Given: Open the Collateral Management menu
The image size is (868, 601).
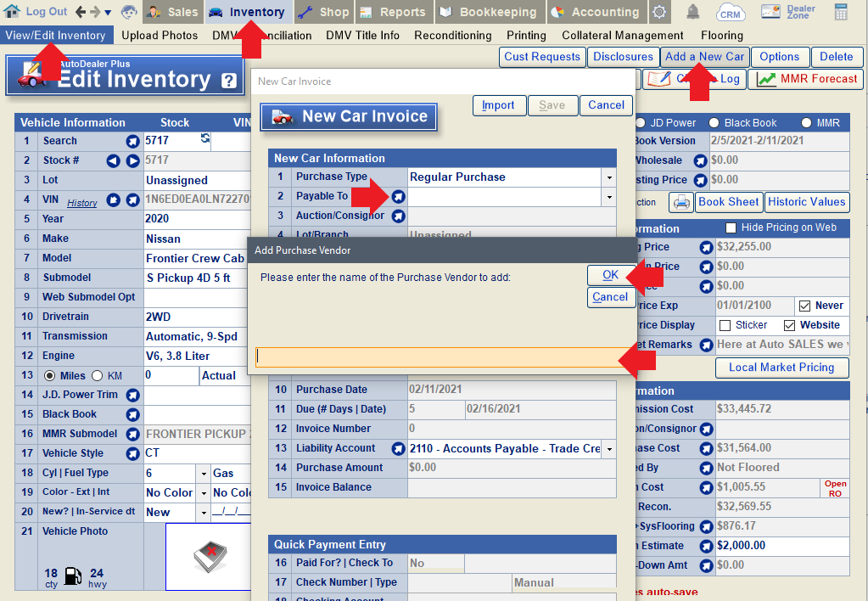Looking at the screenshot, I should pos(622,36).
